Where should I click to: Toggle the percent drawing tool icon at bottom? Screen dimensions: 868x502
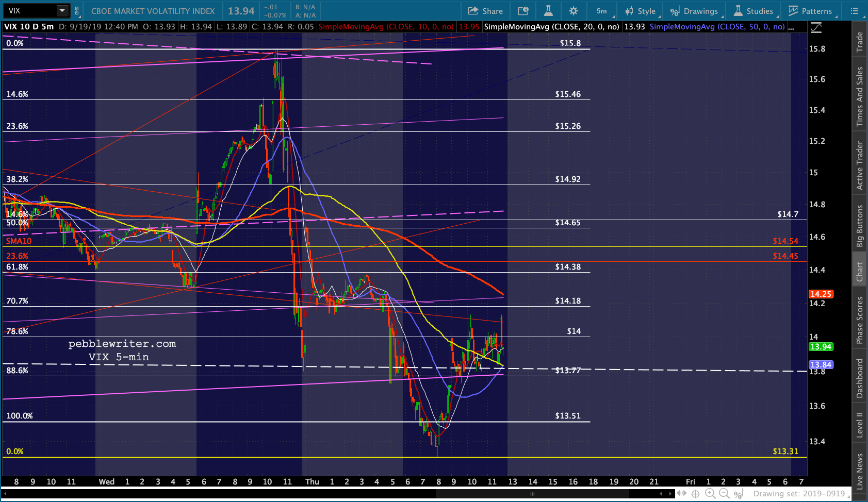[x=739, y=494]
